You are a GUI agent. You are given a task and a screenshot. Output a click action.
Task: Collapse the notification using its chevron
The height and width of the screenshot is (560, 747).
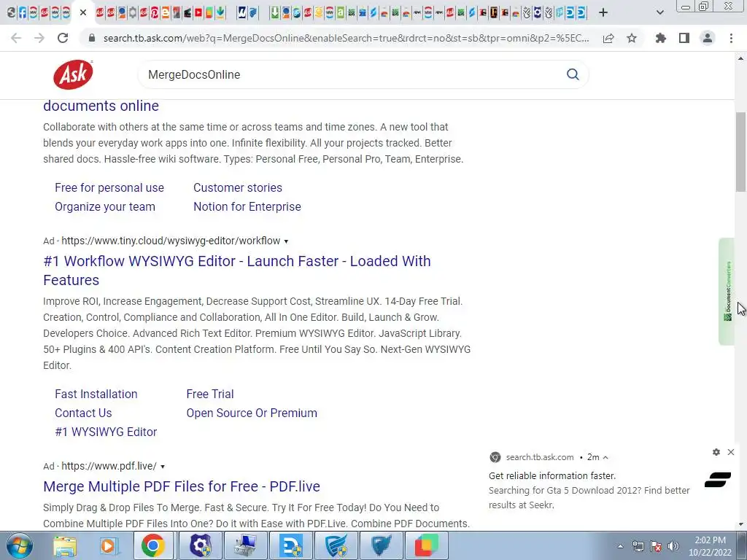click(x=605, y=457)
